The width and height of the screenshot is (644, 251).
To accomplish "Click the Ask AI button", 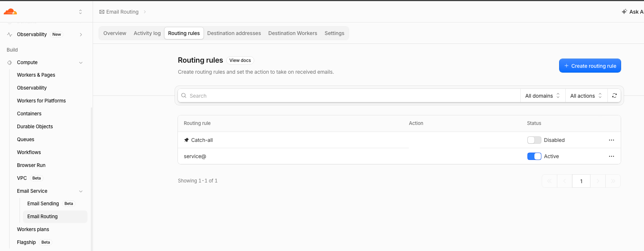I will [x=633, y=12].
